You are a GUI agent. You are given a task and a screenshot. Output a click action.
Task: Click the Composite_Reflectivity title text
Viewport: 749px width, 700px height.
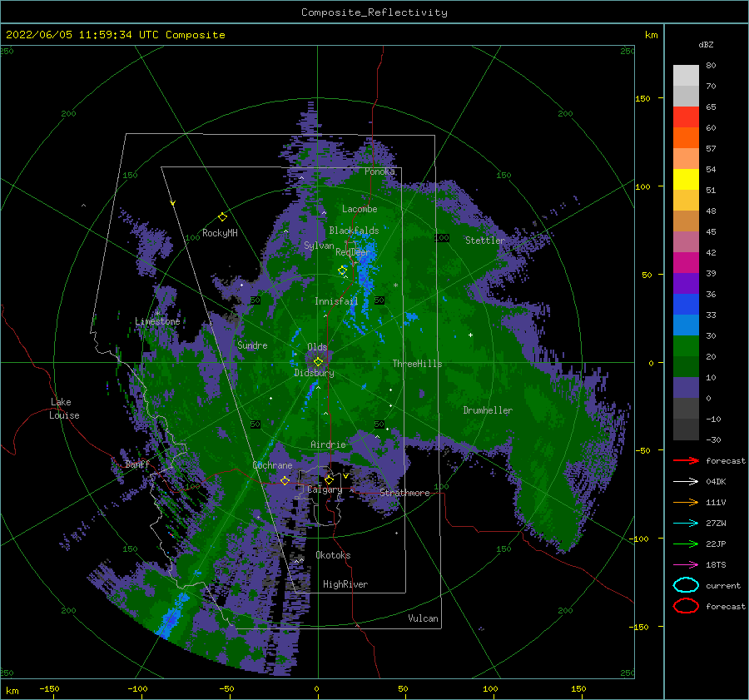coord(374,12)
